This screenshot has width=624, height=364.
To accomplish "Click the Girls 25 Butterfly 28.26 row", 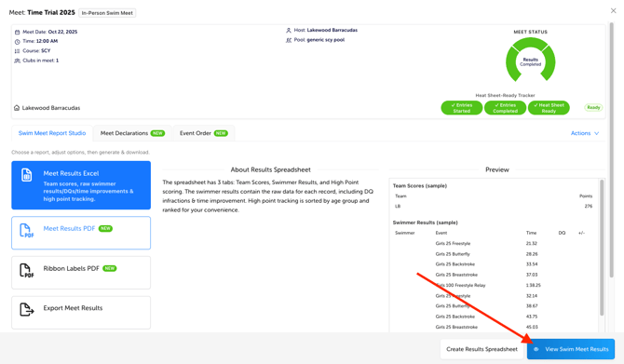I will click(x=495, y=254).
